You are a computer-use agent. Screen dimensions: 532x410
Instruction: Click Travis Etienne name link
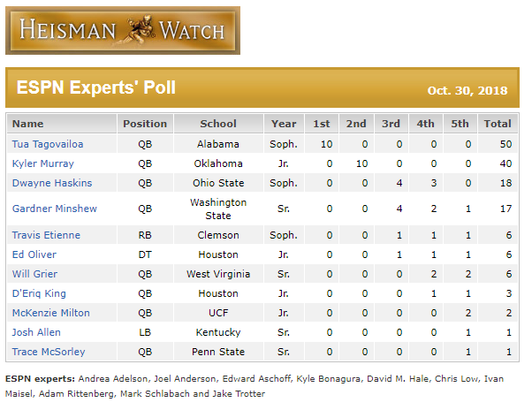46,235
